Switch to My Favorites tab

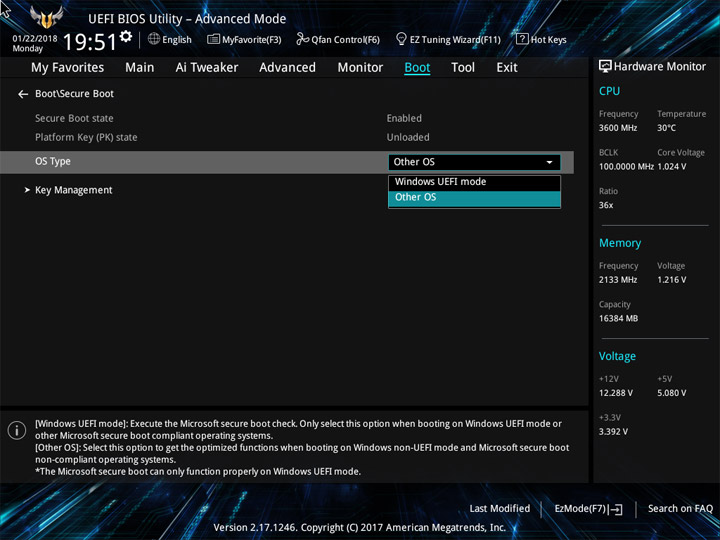(68, 68)
